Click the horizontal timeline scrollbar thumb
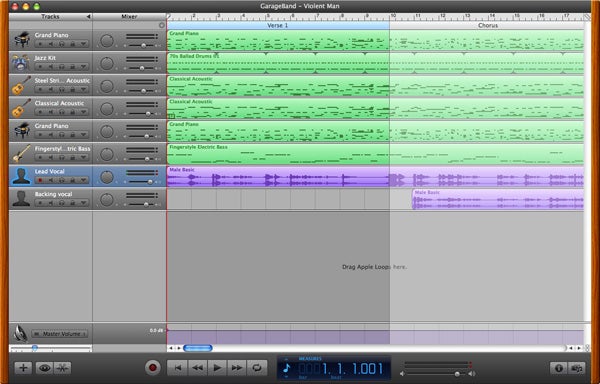 point(198,348)
